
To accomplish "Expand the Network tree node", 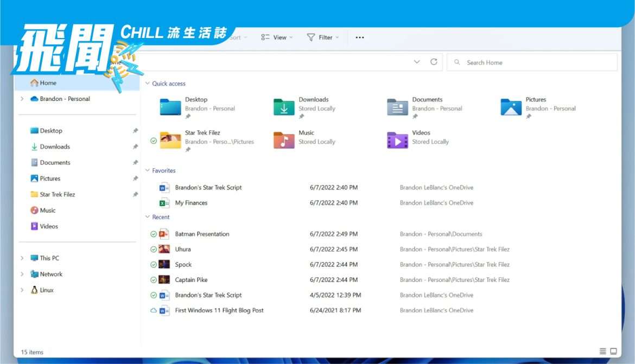I will click(22, 274).
